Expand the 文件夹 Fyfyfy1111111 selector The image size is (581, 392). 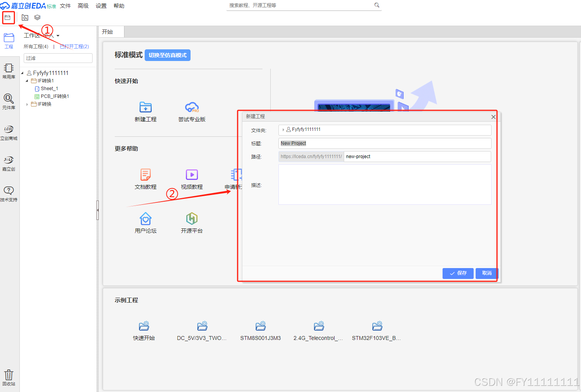(283, 130)
